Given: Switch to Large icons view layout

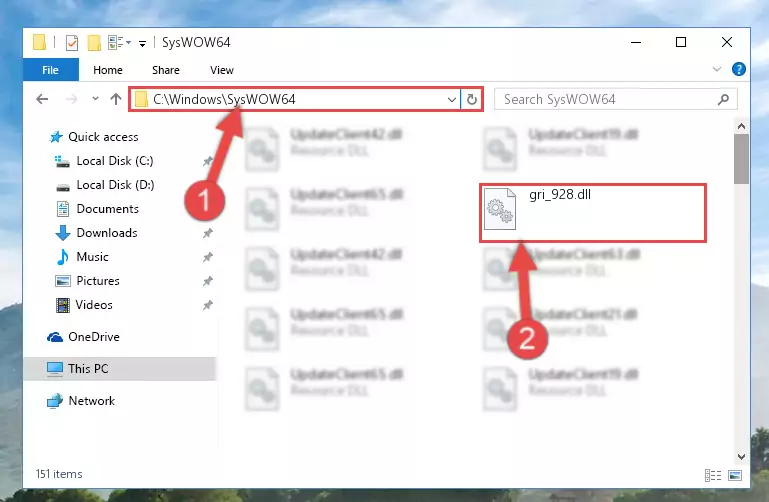Looking at the screenshot, I should 735,475.
